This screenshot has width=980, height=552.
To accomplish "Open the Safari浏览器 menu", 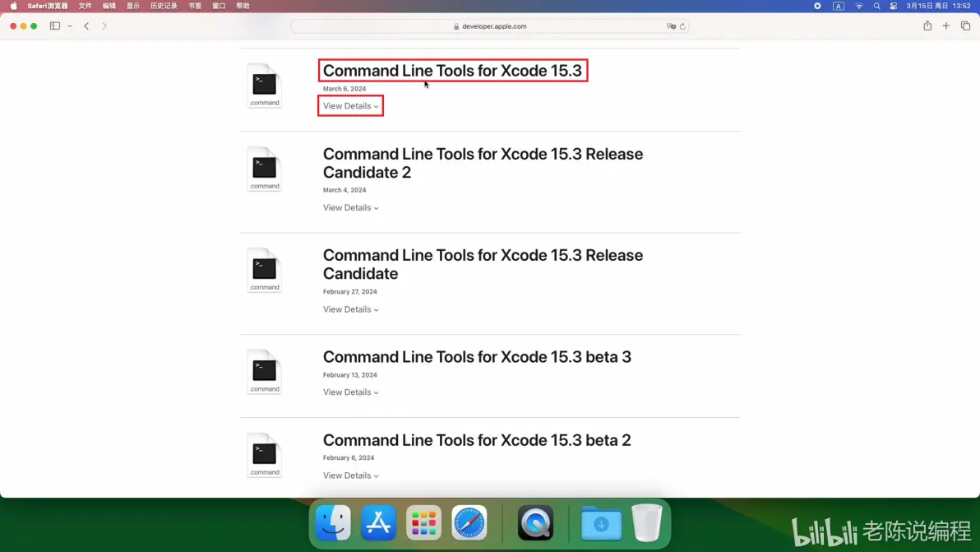I will [x=48, y=6].
